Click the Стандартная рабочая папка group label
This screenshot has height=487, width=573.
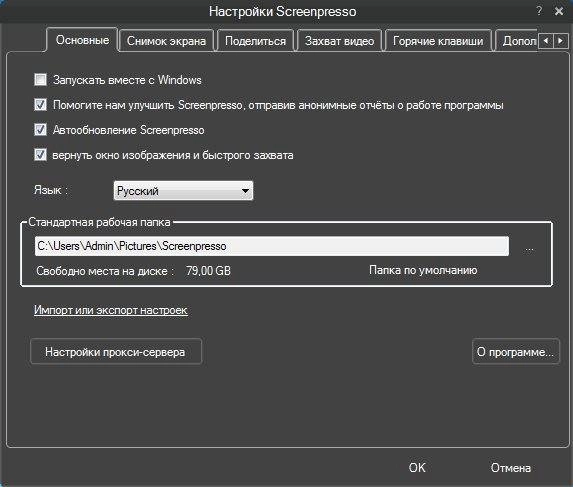pyautogui.click(x=99, y=222)
